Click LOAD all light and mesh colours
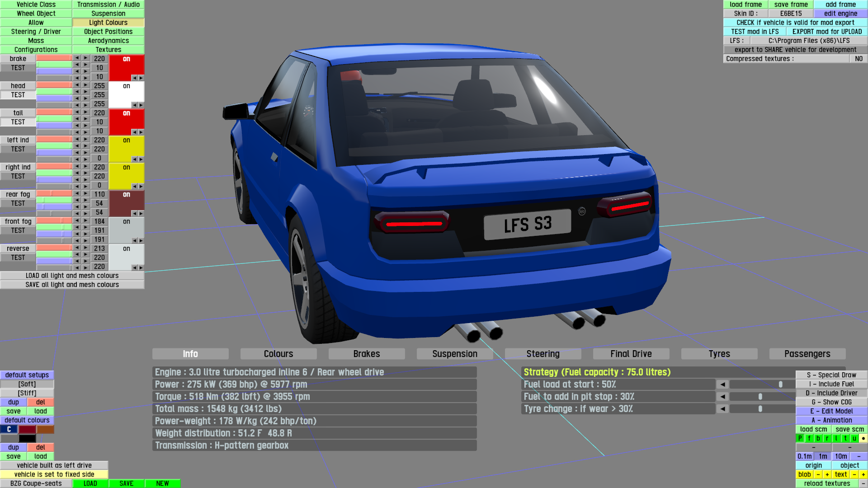The image size is (868, 488). pyautogui.click(x=72, y=276)
